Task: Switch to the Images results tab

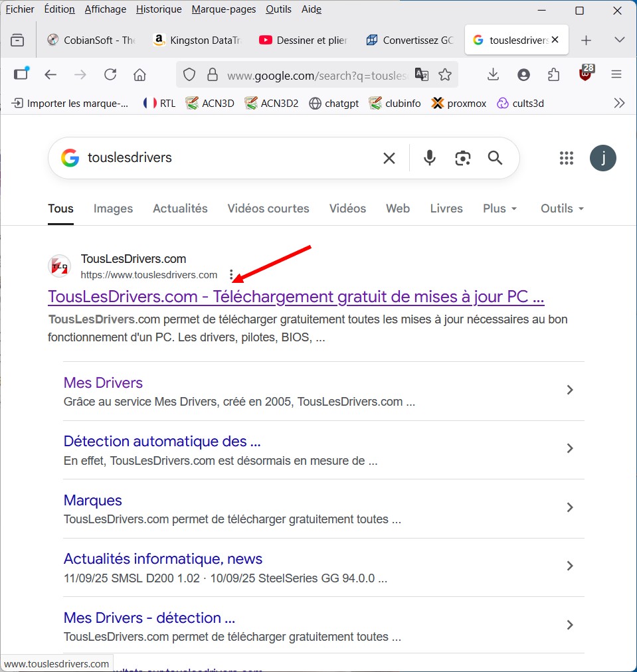Action: (113, 209)
